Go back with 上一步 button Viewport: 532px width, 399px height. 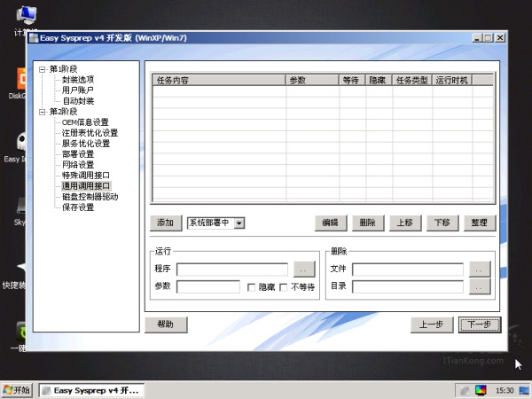click(x=432, y=325)
